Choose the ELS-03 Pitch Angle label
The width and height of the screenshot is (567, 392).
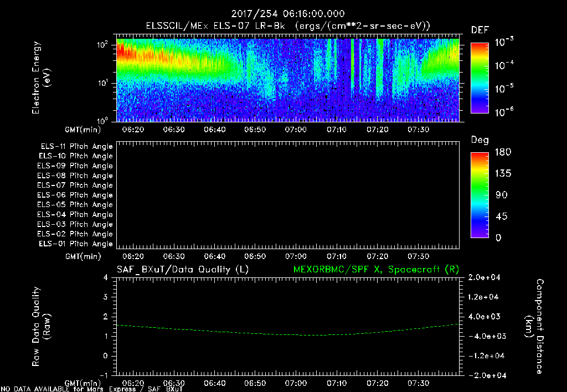coord(75,224)
